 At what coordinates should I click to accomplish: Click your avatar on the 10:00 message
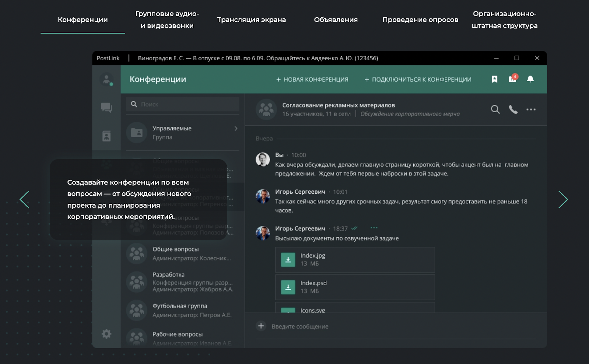point(263,160)
